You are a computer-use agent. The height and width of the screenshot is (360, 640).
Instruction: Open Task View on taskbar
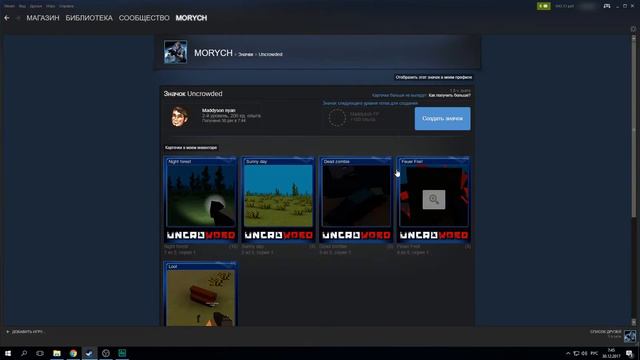(x=40, y=353)
